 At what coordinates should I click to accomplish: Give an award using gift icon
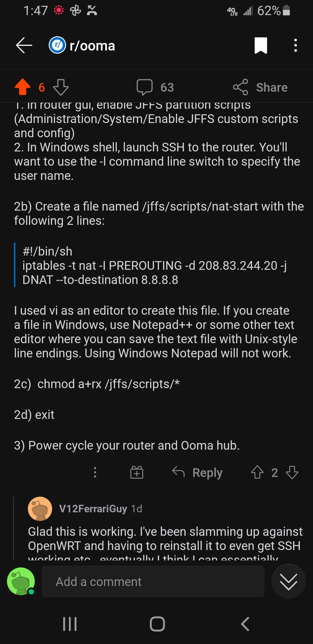(x=137, y=473)
